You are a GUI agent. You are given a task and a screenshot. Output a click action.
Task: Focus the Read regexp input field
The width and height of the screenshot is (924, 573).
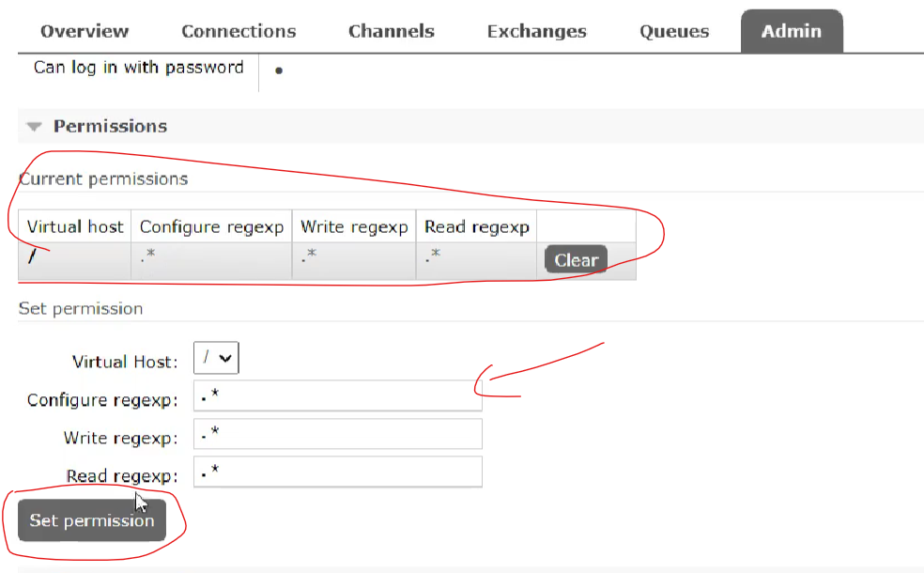338,471
